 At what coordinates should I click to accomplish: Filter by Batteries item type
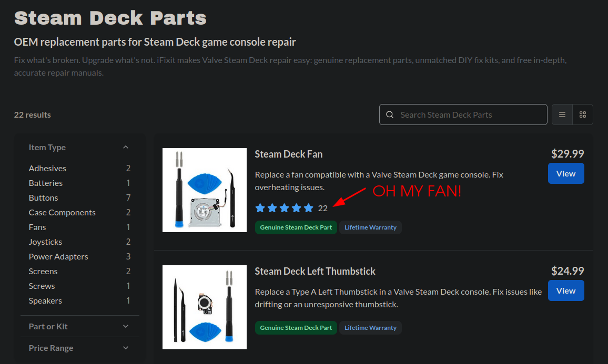point(79,183)
